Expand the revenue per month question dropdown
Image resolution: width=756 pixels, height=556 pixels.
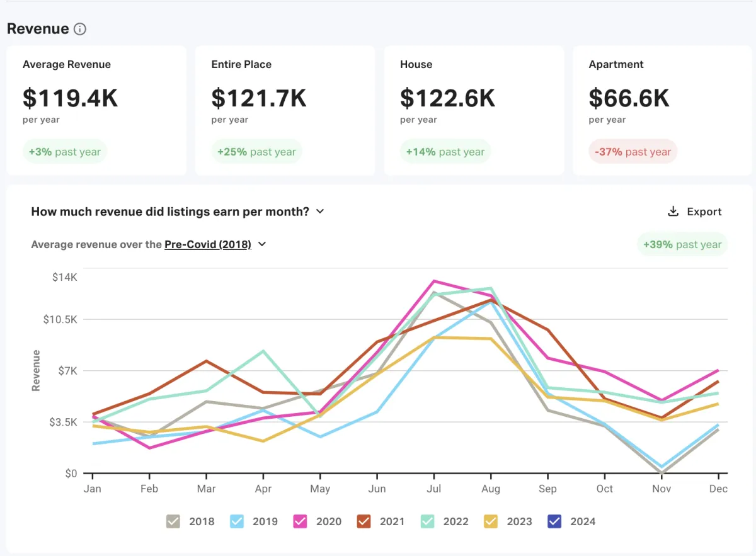[x=178, y=212]
